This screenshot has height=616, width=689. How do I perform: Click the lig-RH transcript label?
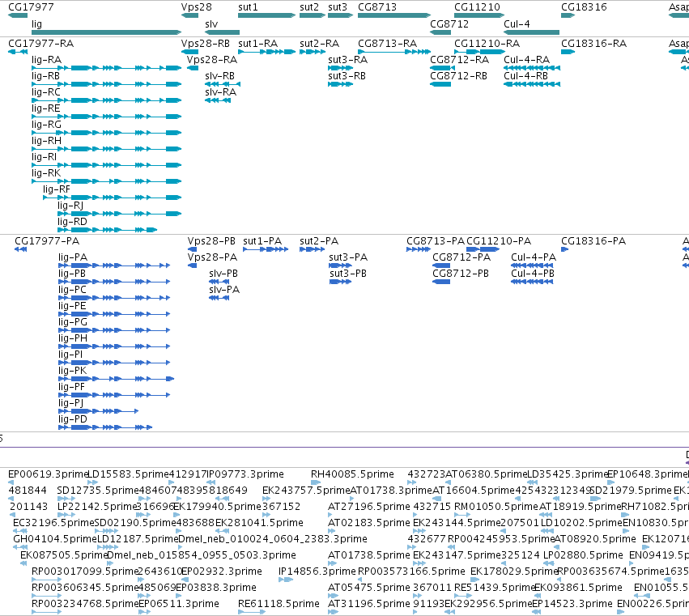point(47,141)
